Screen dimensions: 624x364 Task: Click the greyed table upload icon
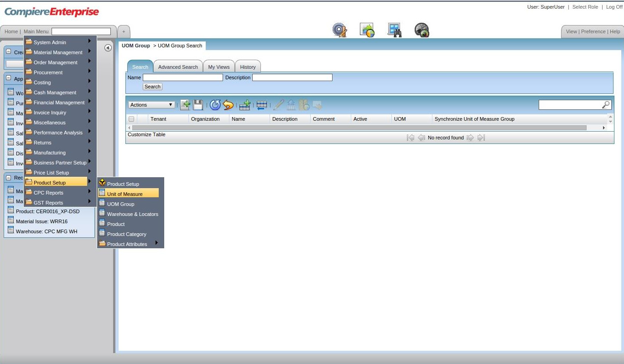click(x=291, y=105)
